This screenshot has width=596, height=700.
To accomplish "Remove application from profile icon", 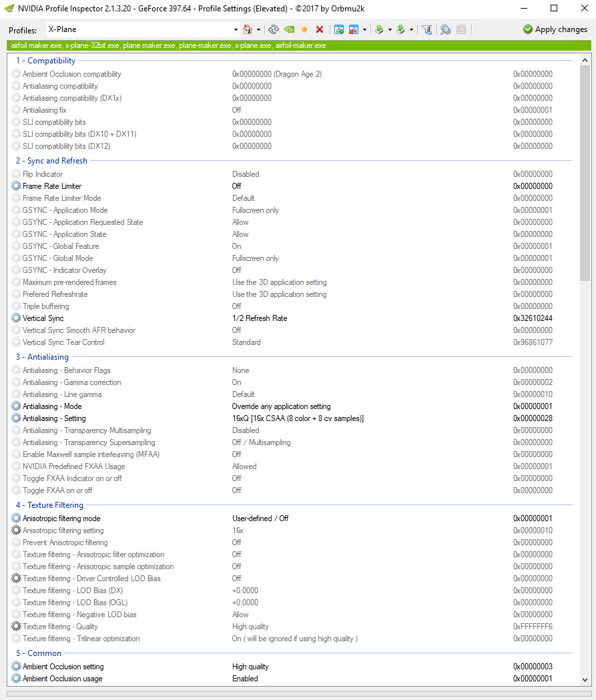I will (x=354, y=29).
